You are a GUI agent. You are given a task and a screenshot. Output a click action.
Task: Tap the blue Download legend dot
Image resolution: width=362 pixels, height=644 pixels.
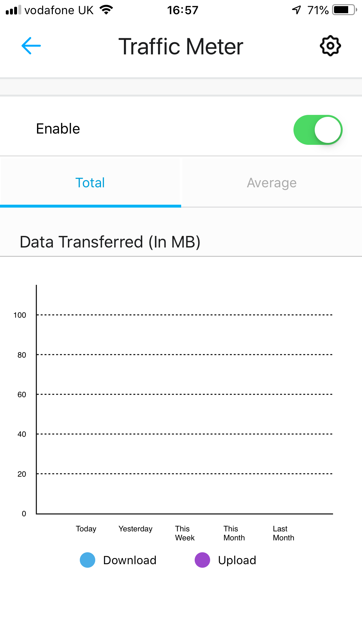pyautogui.click(x=88, y=560)
